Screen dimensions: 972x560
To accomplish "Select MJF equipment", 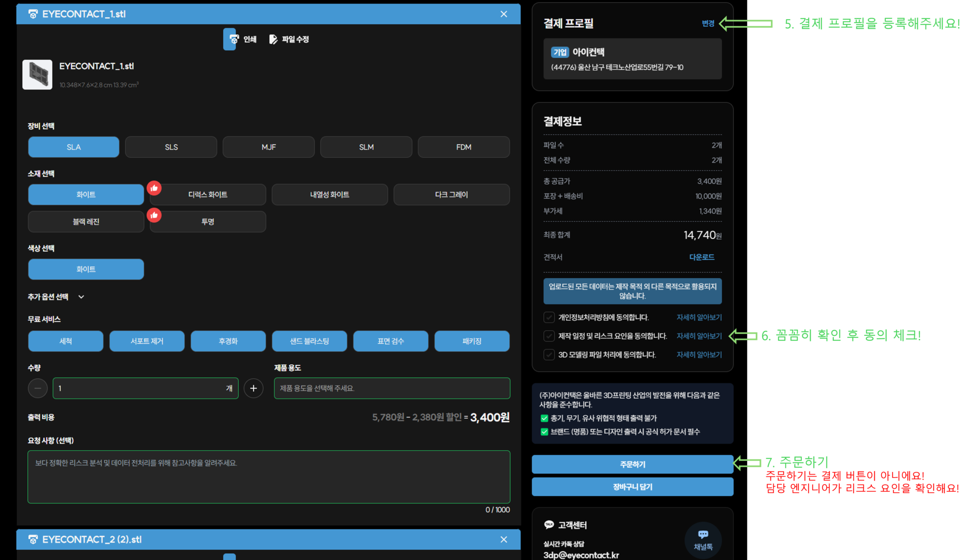I will (x=269, y=147).
